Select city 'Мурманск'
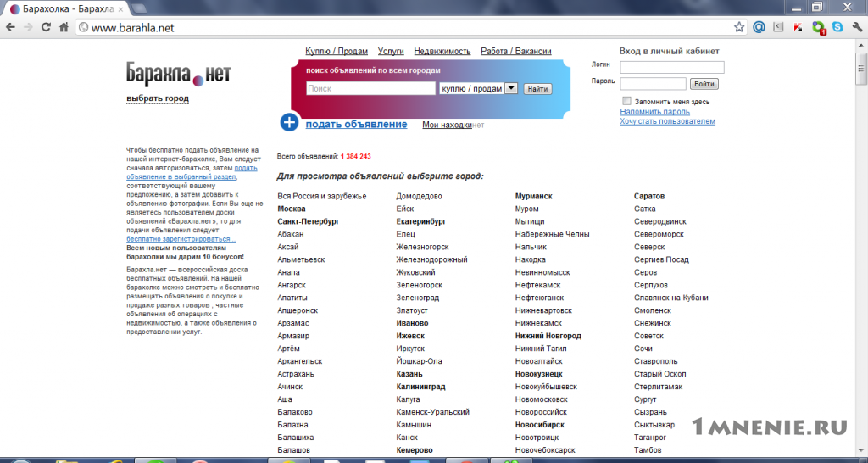Viewport: 868px width, 463px height. click(x=534, y=196)
